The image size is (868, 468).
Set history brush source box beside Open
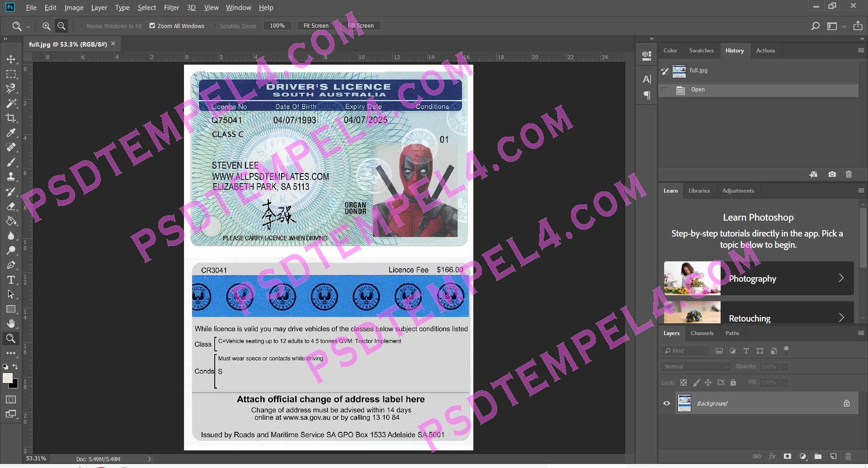[665, 90]
